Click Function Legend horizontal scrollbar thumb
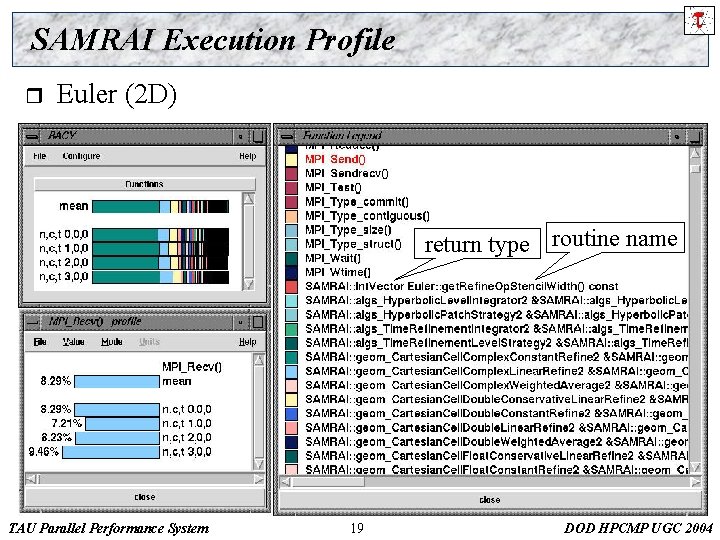This screenshot has height=540, width=720. tap(329, 482)
